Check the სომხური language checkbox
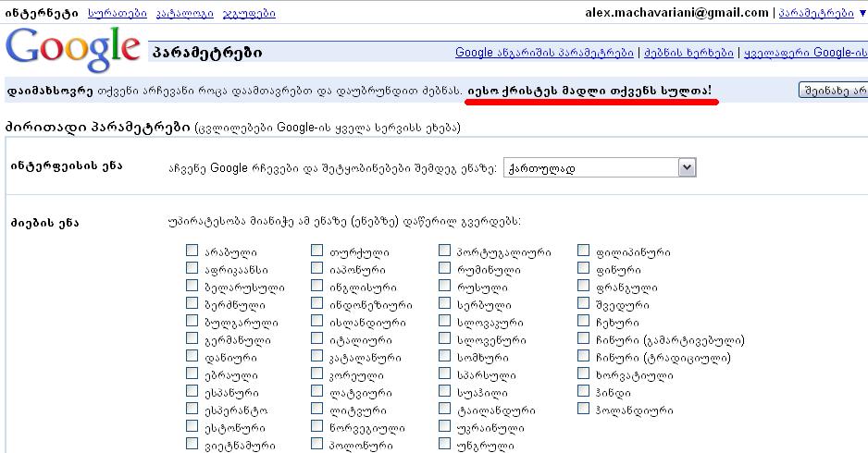This screenshot has height=453, width=868. point(444,356)
